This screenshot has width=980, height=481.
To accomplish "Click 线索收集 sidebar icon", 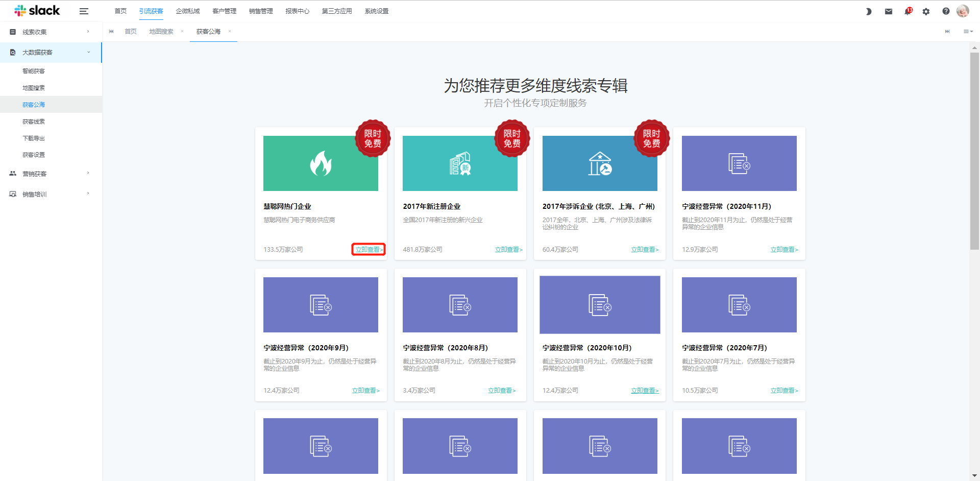I will [x=13, y=32].
